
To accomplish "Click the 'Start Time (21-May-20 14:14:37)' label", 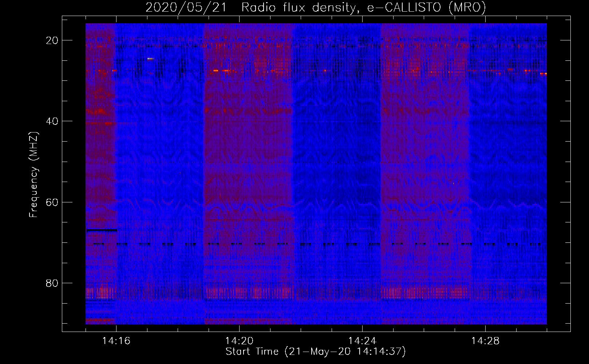I will point(316,352).
